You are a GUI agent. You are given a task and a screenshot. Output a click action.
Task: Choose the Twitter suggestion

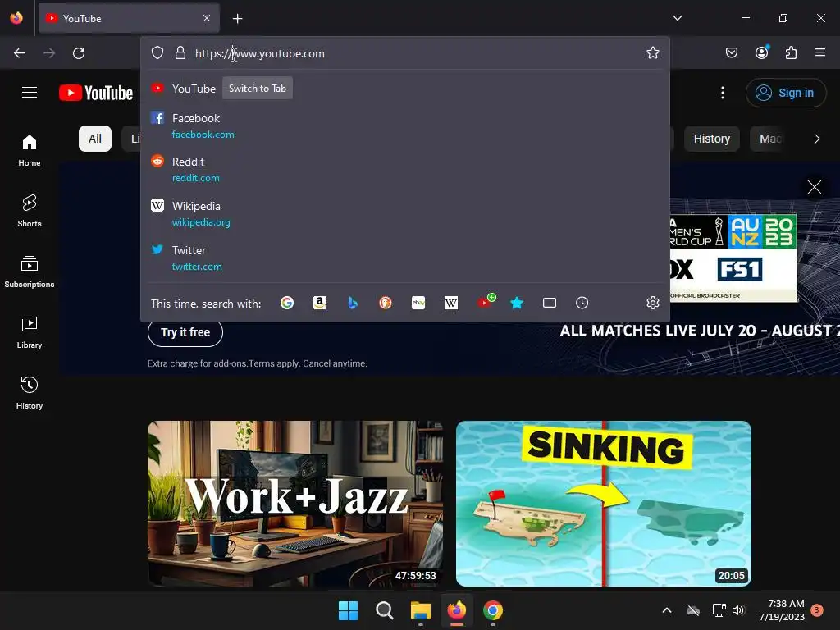404,258
